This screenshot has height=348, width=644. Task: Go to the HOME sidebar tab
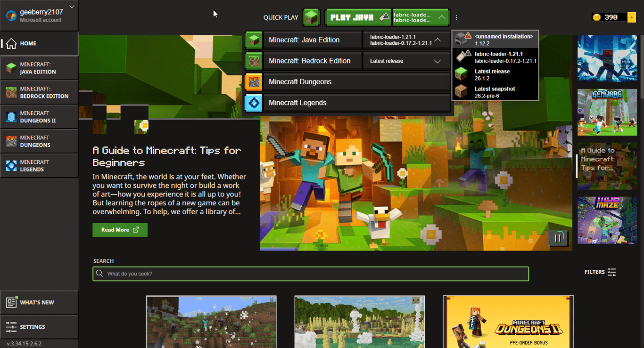(x=39, y=43)
